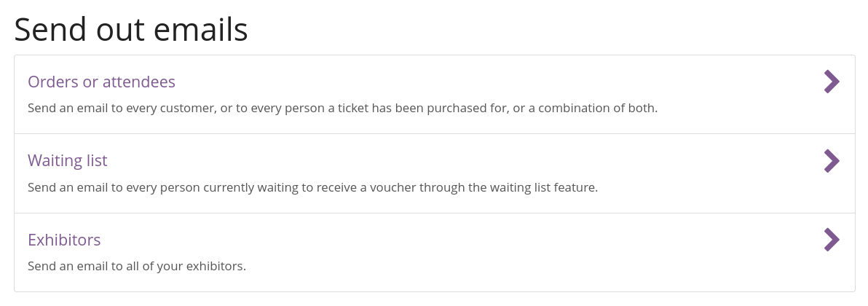
Task: Click the chevron arrow for Orders or attendees
Action: (832, 82)
